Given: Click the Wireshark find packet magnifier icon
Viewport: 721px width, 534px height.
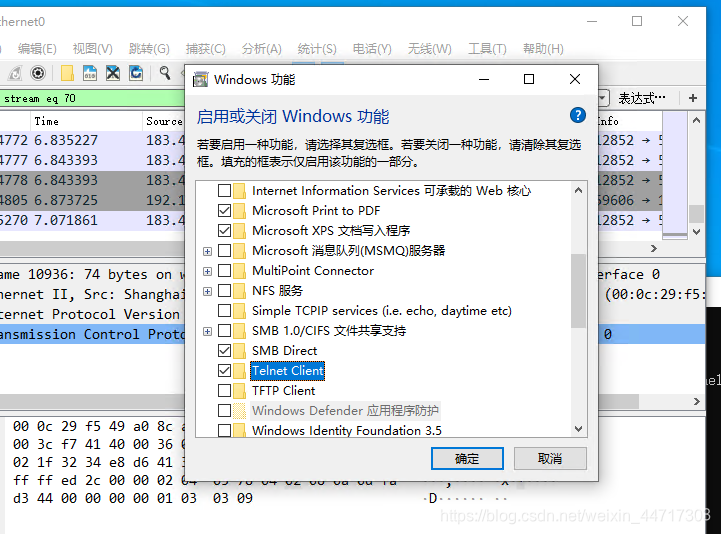Looking at the screenshot, I should [x=165, y=73].
